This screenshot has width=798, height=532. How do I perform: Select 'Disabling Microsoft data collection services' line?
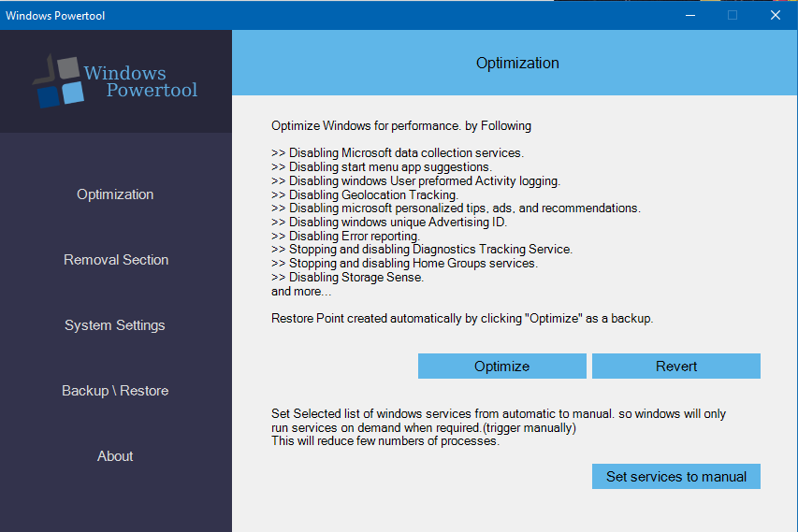[x=398, y=153]
